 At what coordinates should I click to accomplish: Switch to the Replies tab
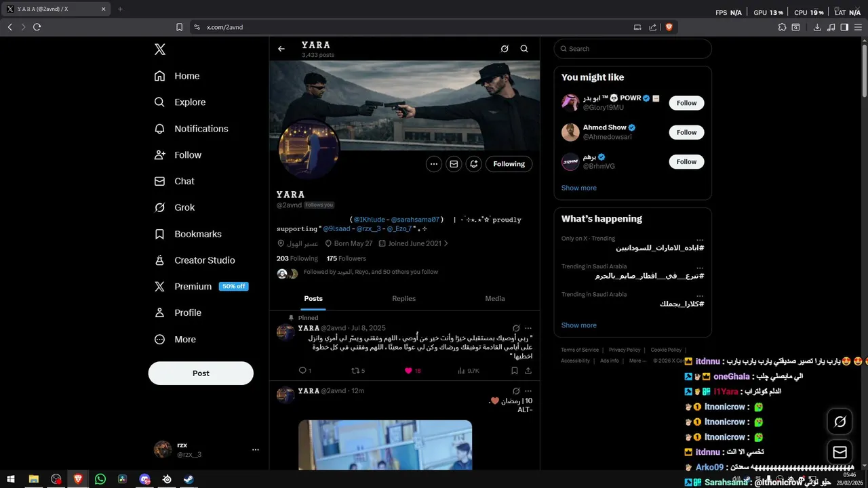[404, 299]
